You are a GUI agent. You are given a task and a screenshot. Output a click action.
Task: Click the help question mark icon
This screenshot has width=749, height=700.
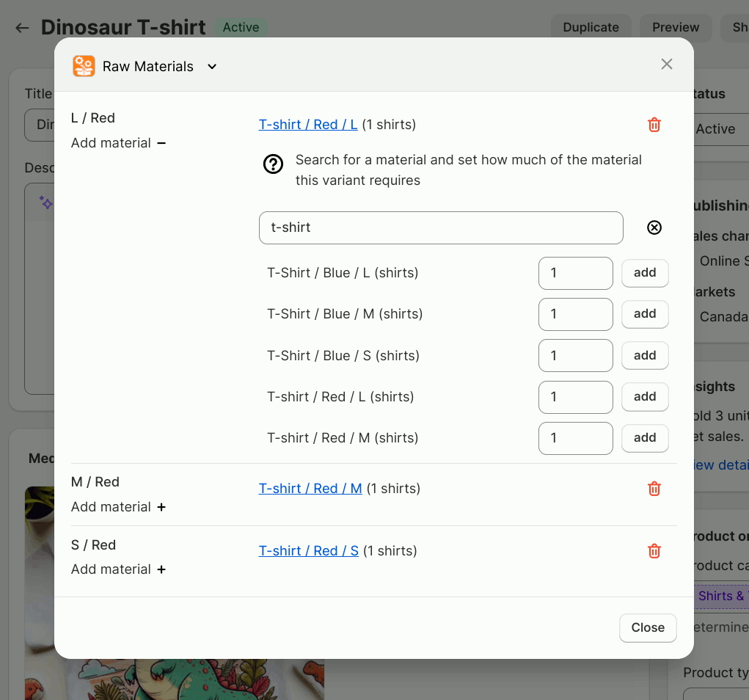click(273, 164)
